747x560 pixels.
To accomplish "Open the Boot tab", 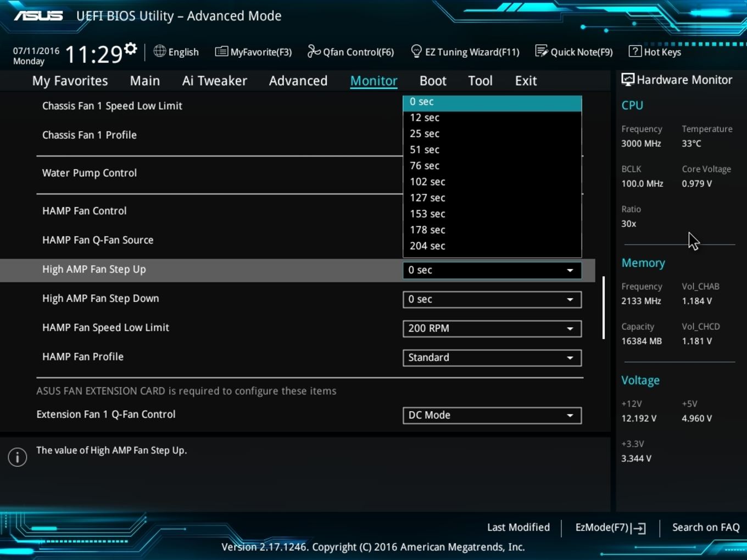I will 433,81.
